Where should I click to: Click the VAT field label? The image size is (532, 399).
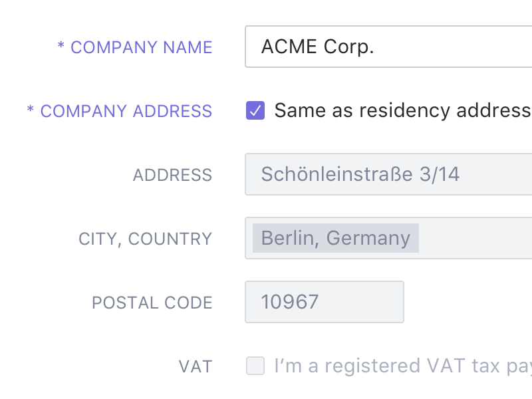point(196,366)
